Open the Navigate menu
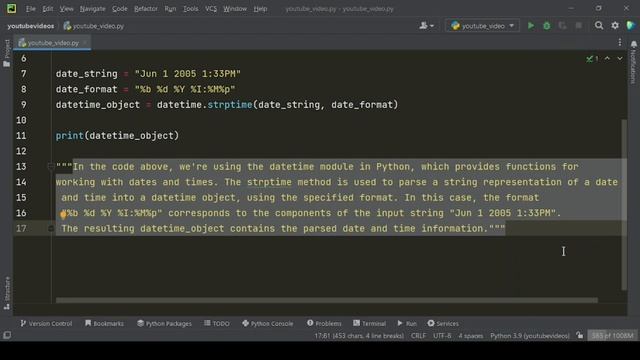The height and width of the screenshot is (360, 640). point(92,9)
